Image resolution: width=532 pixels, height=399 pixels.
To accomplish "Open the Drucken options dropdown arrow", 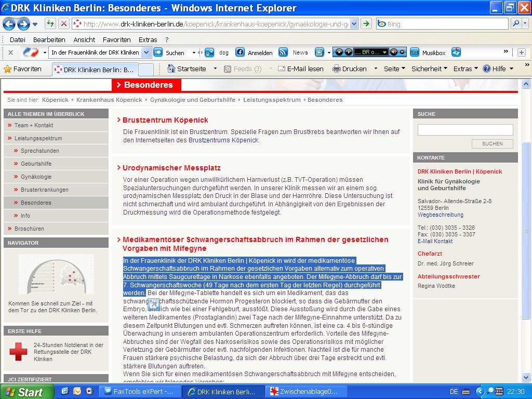I will [376, 69].
